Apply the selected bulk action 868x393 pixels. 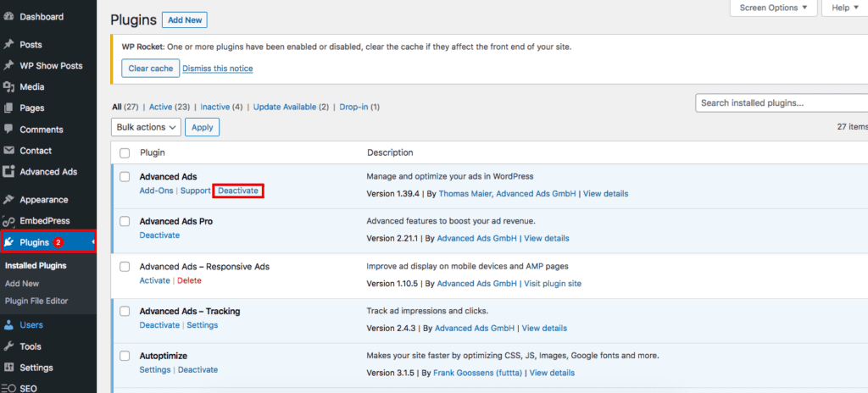[202, 127]
